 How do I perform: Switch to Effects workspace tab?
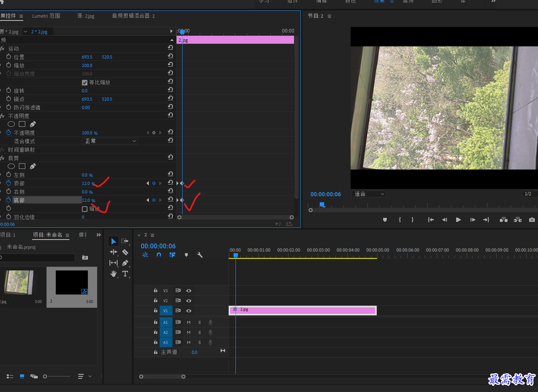tap(379, 2)
